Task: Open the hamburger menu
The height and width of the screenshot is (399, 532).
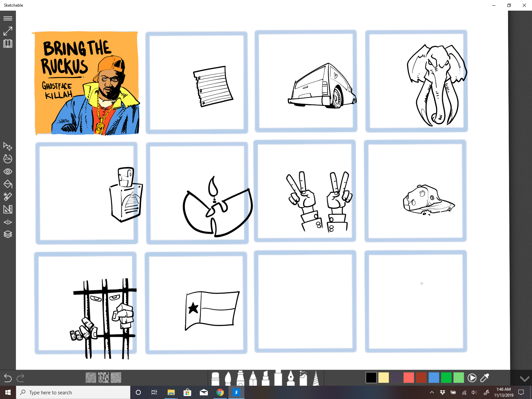Action: [x=8, y=18]
